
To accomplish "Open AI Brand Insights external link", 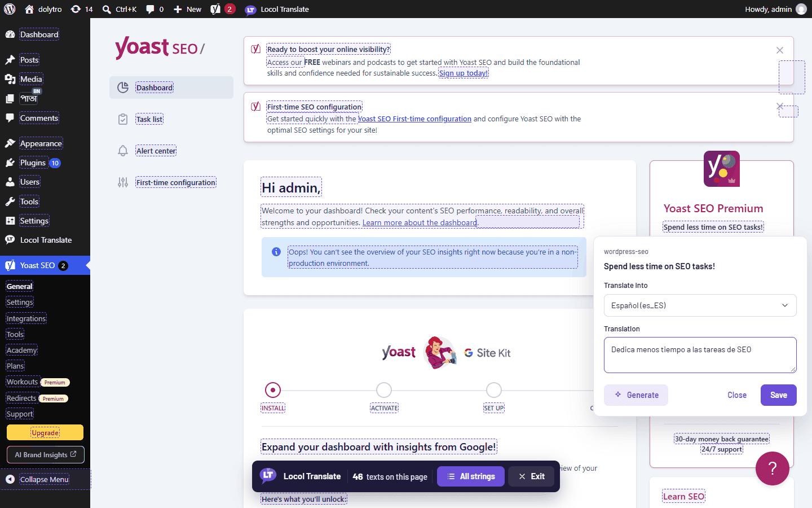I will (x=46, y=454).
